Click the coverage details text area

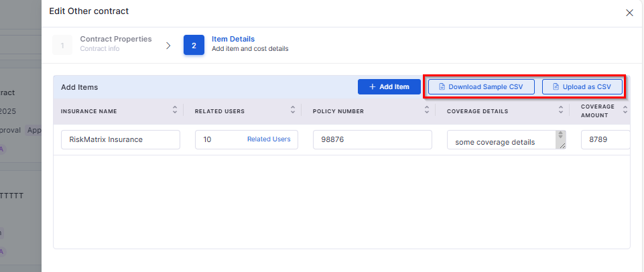507,140
